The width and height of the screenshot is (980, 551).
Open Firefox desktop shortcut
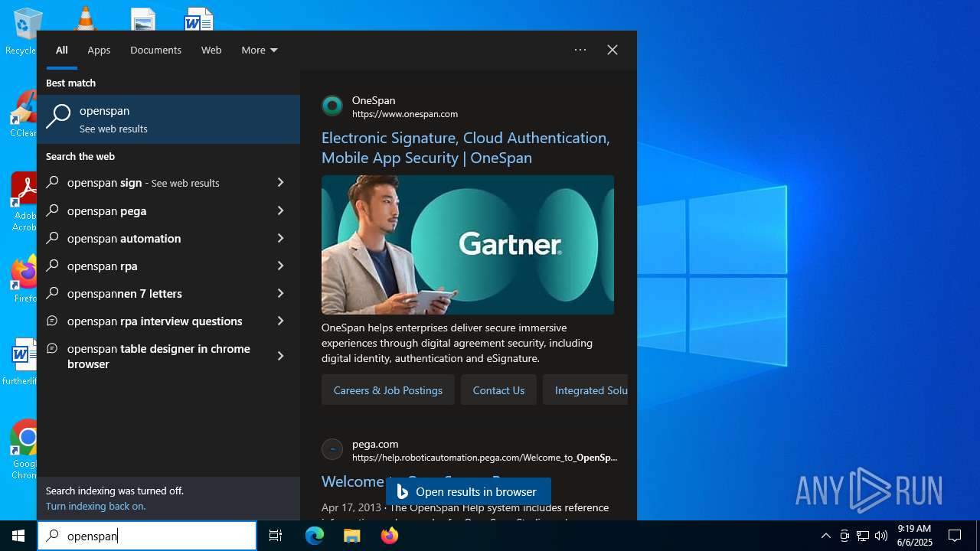click(x=25, y=279)
